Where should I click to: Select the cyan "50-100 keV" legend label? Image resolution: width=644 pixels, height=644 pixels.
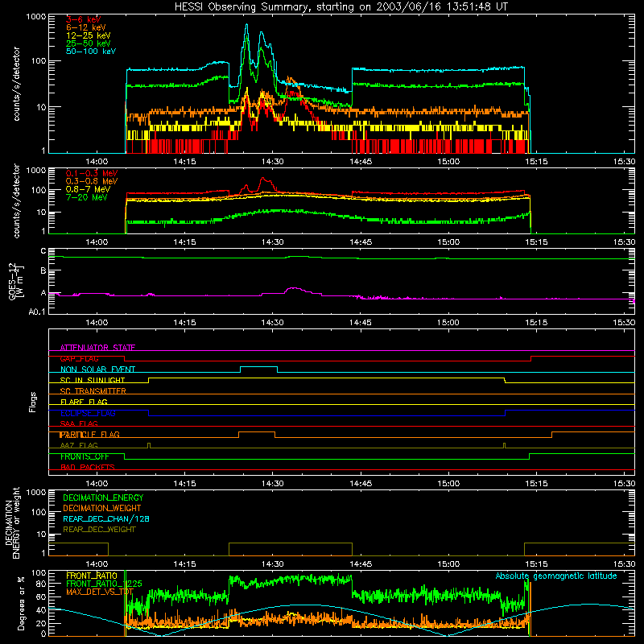coord(91,52)
